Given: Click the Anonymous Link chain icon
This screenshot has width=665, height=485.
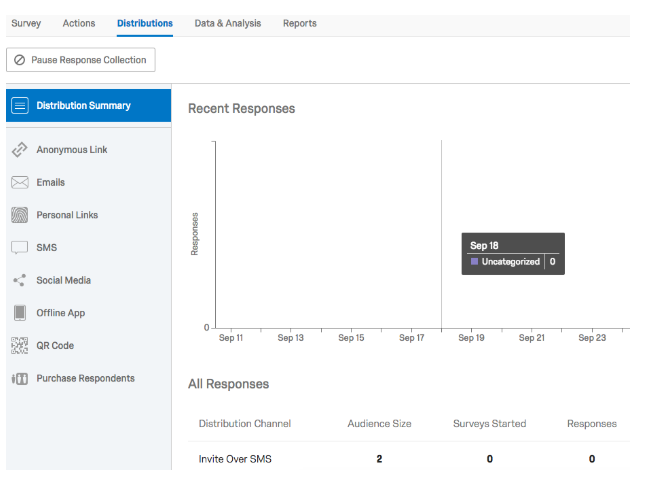Looking at the screenshot, I should point(20,150).
